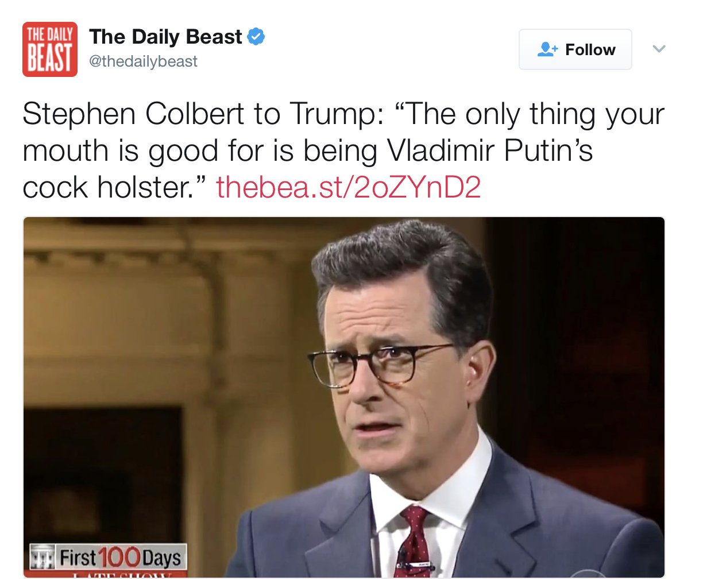This screenshot has height=588, width=703.
Task: Open the @thedailybeast handle profile
Action: [x=143, y=61]
